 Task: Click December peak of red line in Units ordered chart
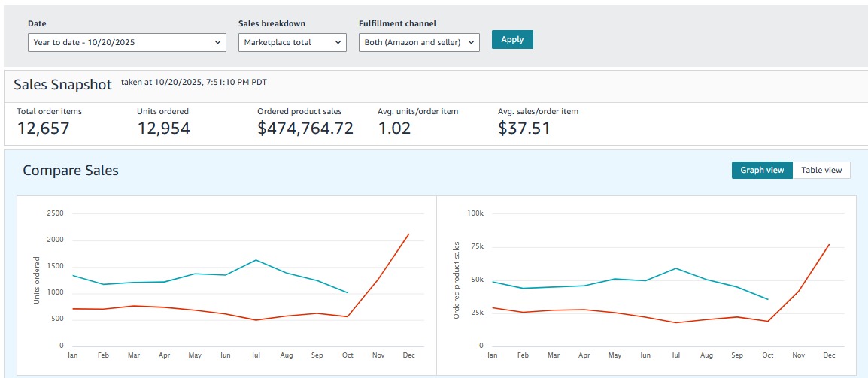click(408, 234)
